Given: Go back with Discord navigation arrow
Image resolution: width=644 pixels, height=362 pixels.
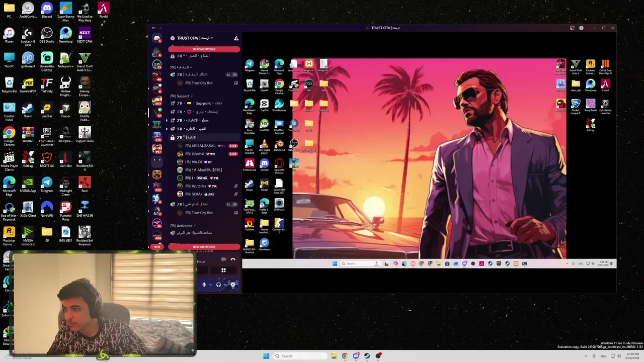Looking at the screenshot, I should click(x=154, y=28).
